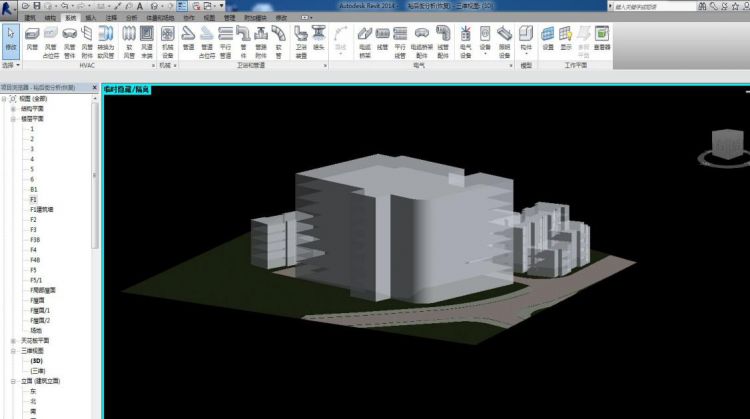Click the Conduit (线管) tool
Viewport: 750px width, 419px height.
(382, 39)
